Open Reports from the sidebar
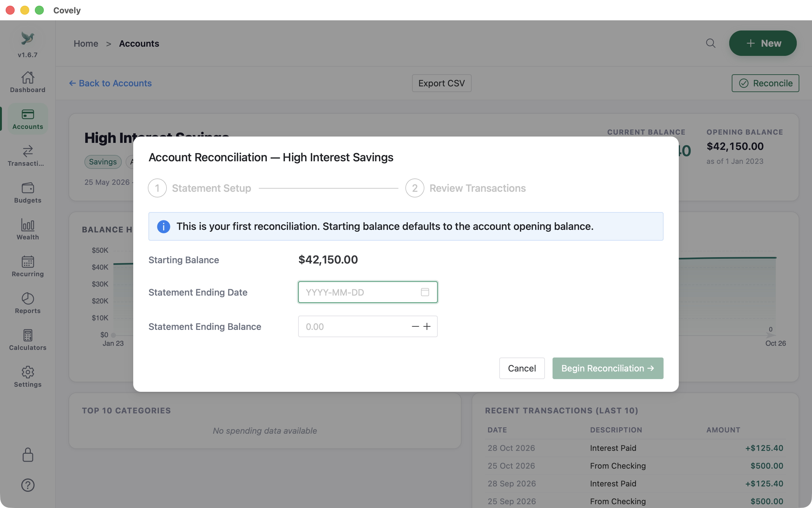 (28, 303)
